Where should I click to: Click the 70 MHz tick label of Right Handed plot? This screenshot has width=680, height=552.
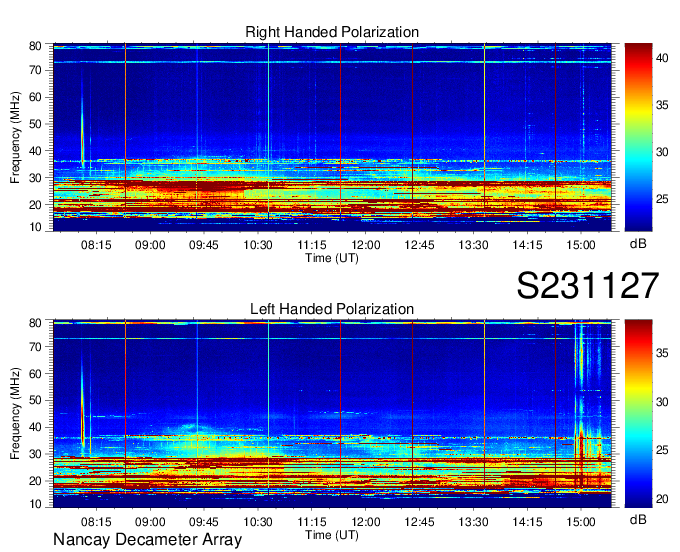point(35,70)
